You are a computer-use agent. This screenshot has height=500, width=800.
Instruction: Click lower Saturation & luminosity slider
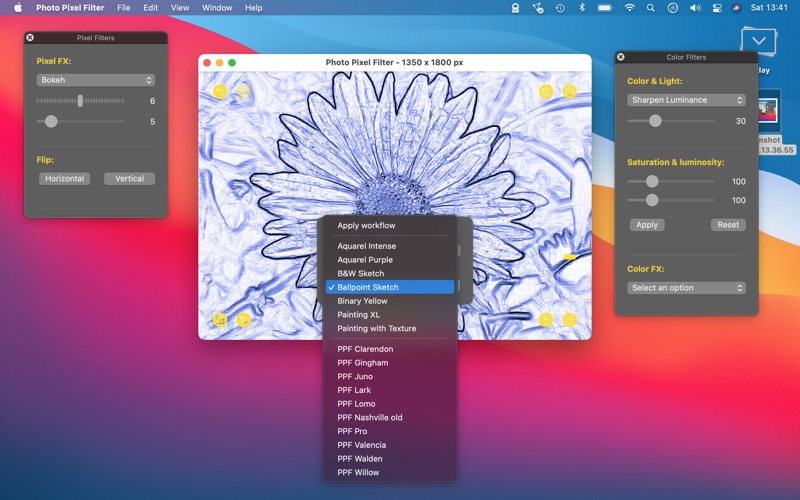671,200
